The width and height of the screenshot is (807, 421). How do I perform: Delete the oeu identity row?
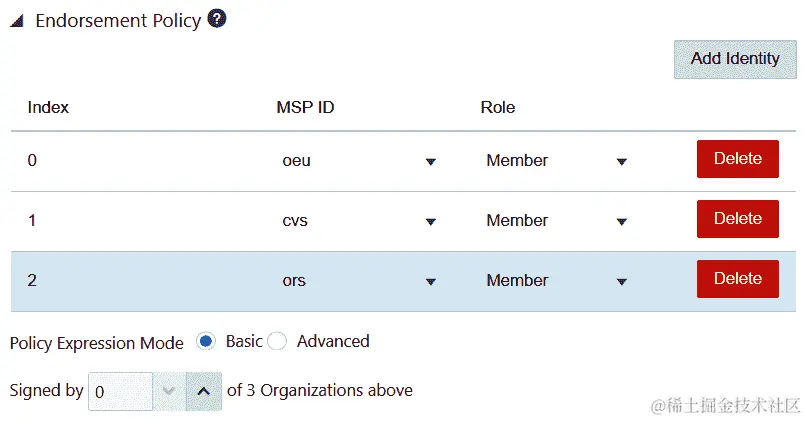737,159
